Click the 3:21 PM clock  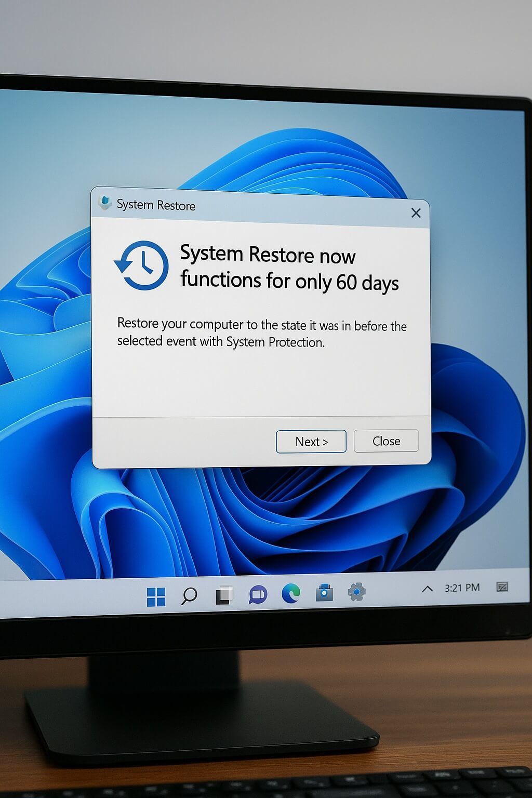(x=462, y=588)
